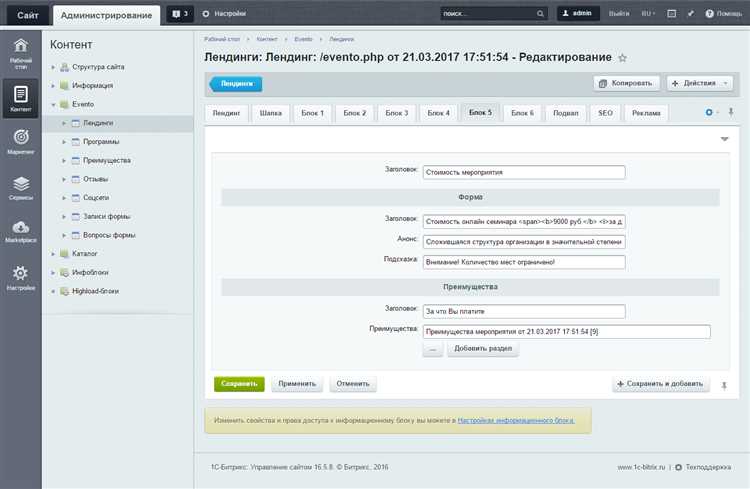
Task: Pin the tab bar with pin icon
Action: (730, 112)
